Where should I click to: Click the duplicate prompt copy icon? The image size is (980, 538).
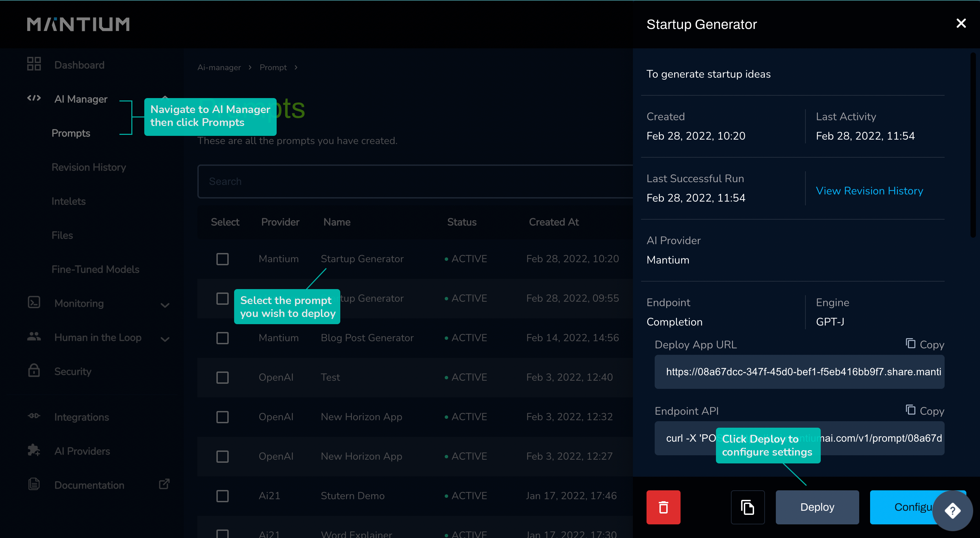coord(747,507)
